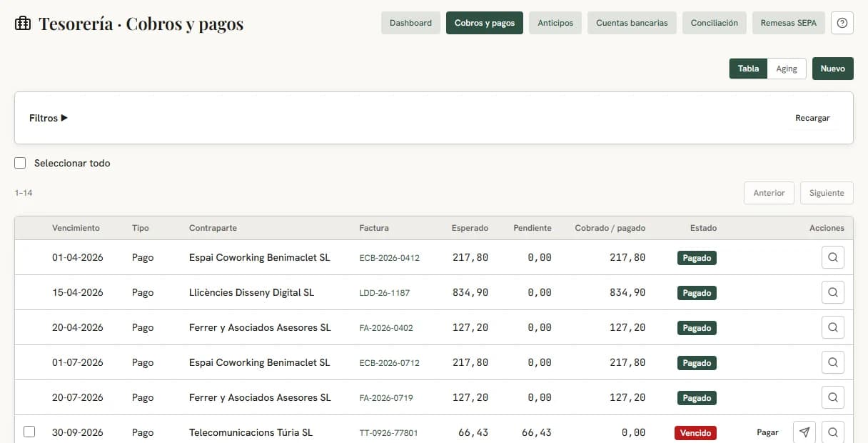Open magnifier for invoice ECB-2026-0712
The width and height of the screenshot is (868, 443).
tap(833, 362)
